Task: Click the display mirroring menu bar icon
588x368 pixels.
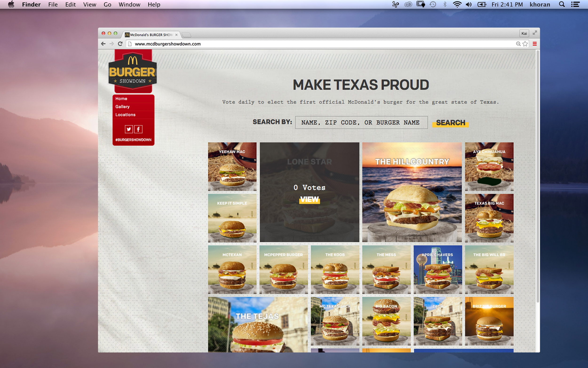Action: point(421,4)
